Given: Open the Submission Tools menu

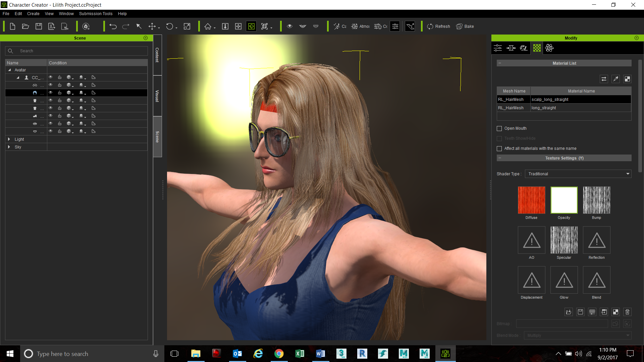Looking at the screenshot, I should point(96,14).
